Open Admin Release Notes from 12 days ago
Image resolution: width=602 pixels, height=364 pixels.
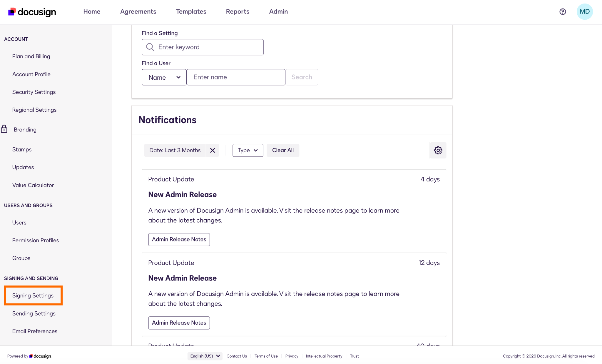point(179,323)
